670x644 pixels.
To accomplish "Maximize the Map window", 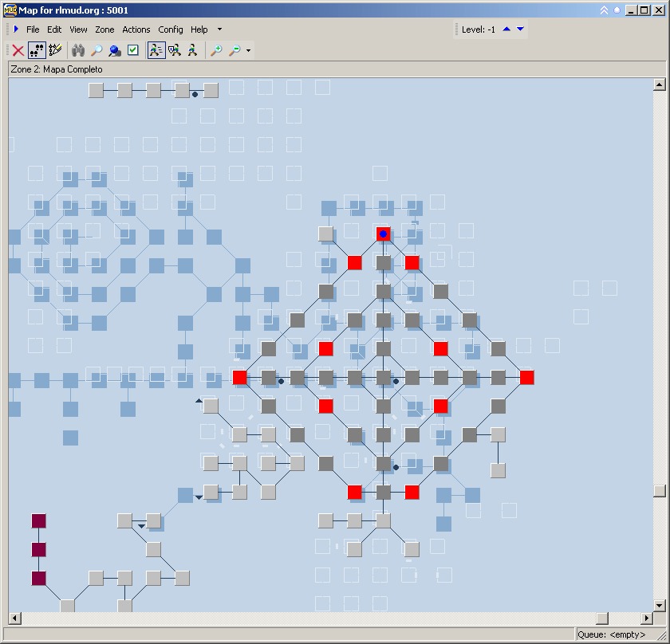I will (644, 10).
